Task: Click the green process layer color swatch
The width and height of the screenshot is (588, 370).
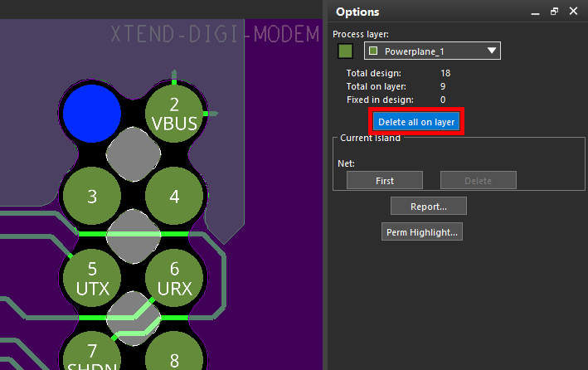Action: point(345,51)
